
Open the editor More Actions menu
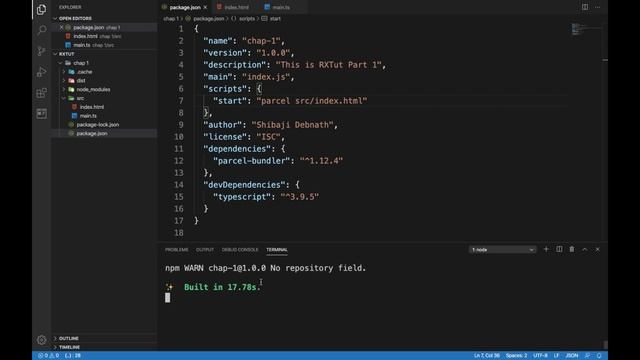(x=598, y=7)
